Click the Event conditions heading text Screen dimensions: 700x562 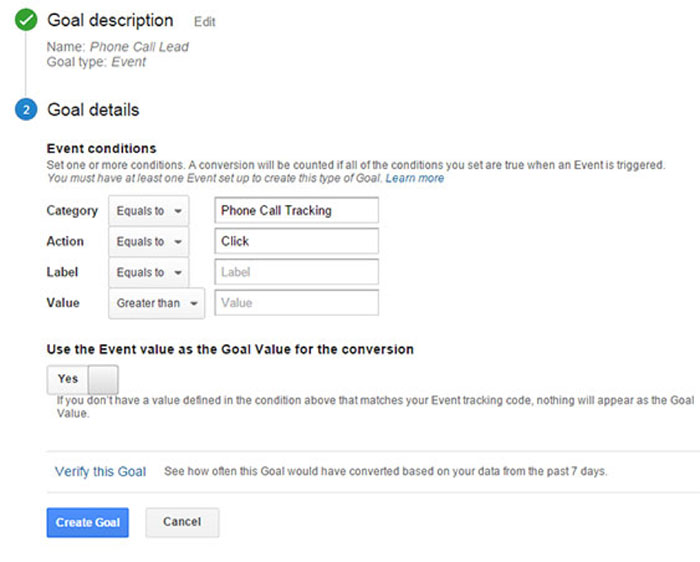point(101,149)
